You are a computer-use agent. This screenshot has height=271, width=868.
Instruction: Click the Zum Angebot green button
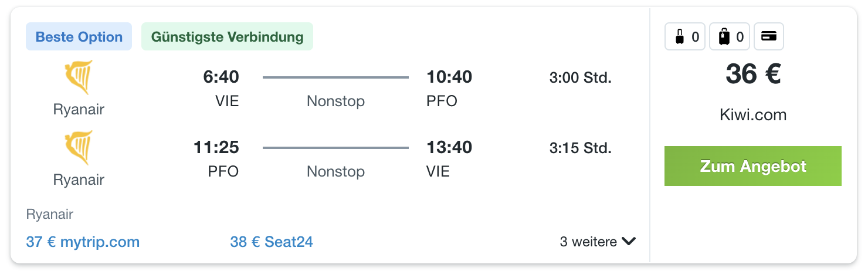coord(752,166)
